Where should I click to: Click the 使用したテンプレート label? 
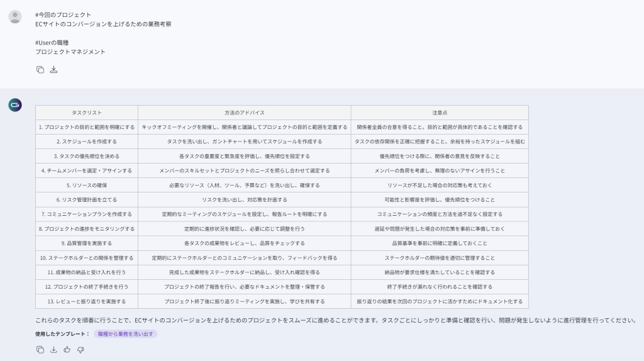coord(62,334)
